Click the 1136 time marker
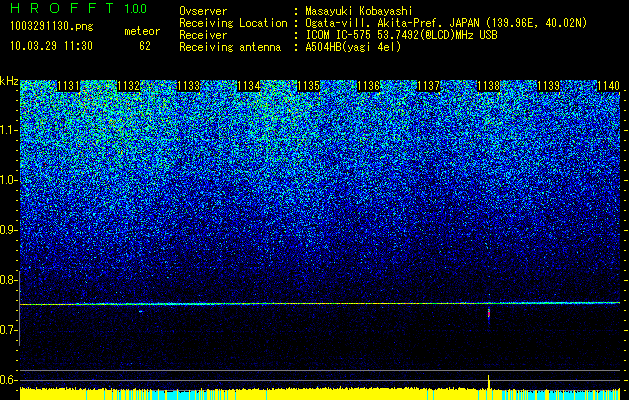 click(369, 86)
